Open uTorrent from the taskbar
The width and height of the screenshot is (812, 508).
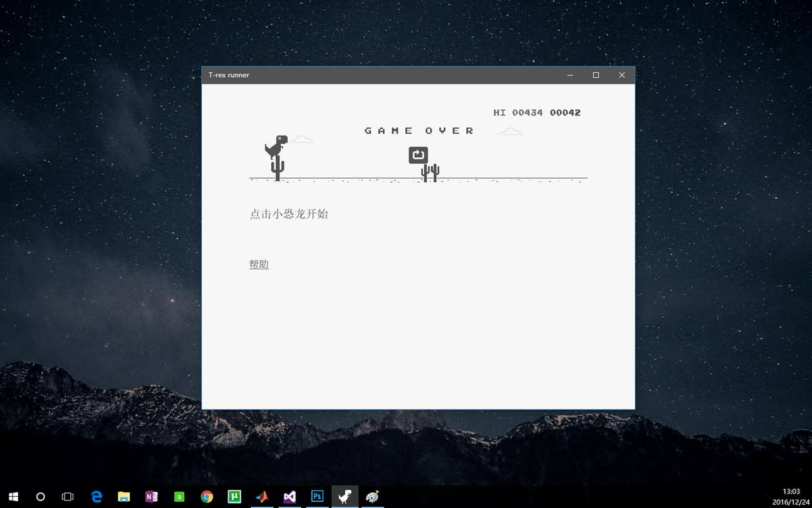(234, 497)
